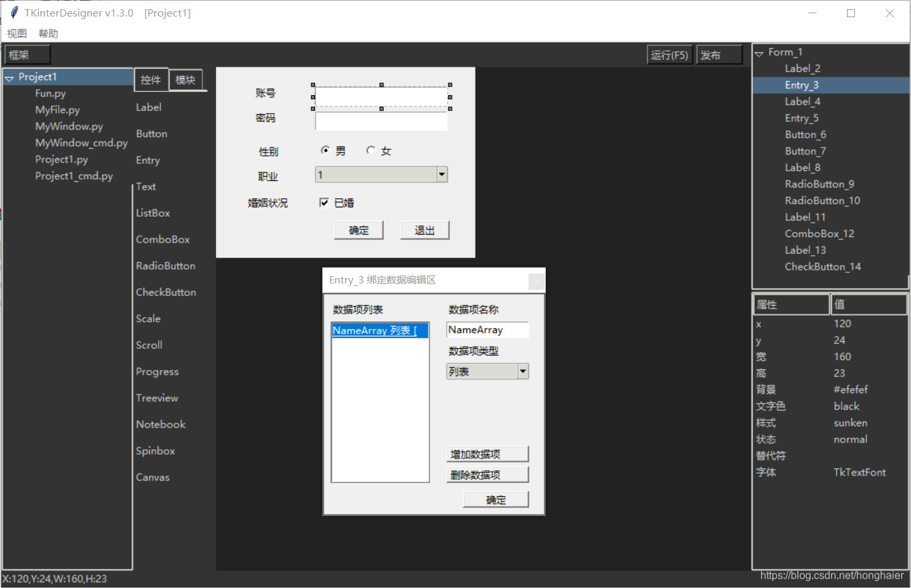Viewport: 911px width, 588px height.
Task: Click the 密码 entry field on form
Action: point(381,121)
